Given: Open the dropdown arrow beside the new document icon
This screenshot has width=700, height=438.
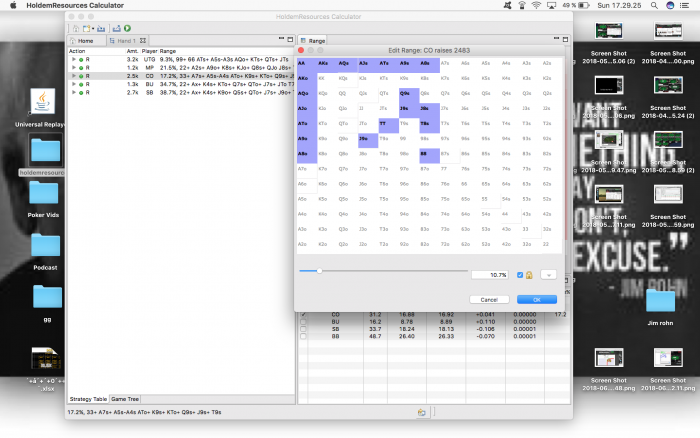Looking at the screenshot, I should pyautogui.click(x=93, y=29).
